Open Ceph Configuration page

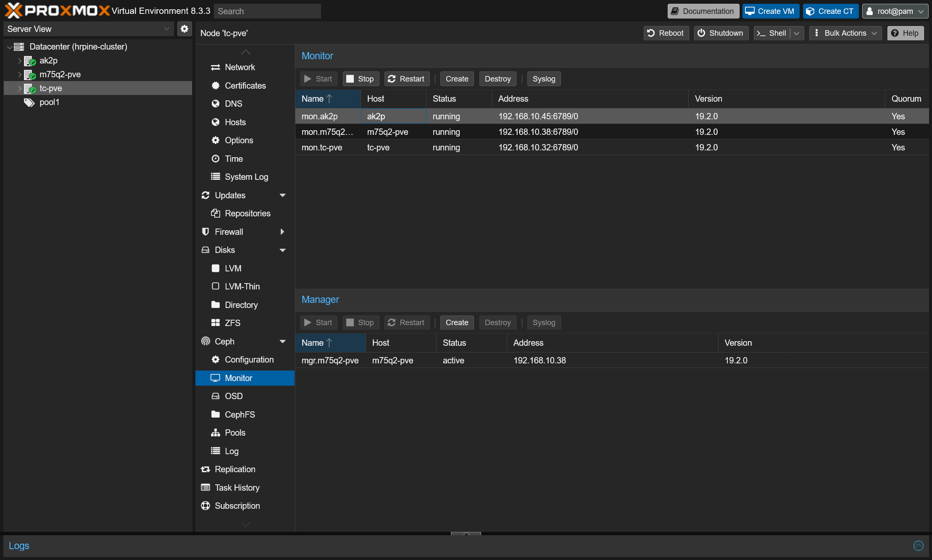coord(245,360)
